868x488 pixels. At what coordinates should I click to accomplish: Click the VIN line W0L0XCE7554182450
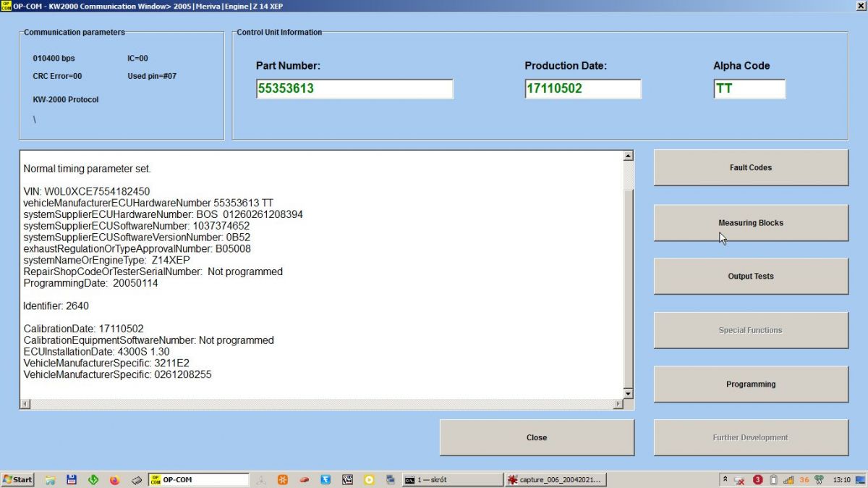87,191
